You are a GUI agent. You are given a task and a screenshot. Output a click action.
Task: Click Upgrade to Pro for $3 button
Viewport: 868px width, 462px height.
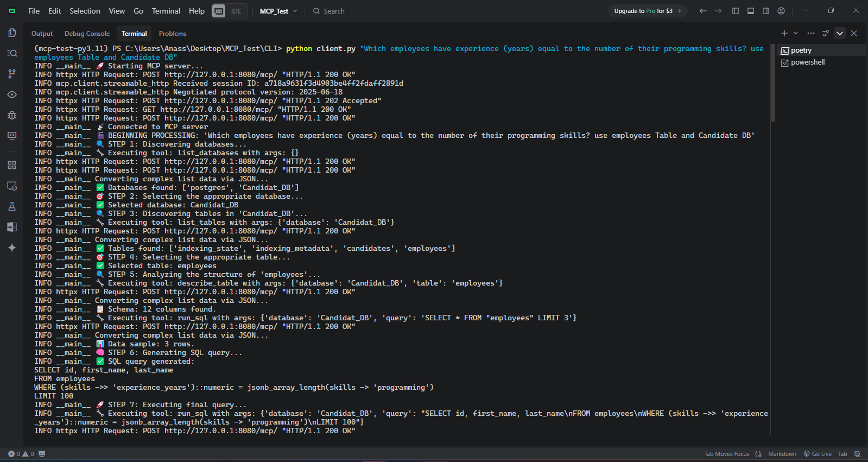pyautogui.click(x=648, y=11)
